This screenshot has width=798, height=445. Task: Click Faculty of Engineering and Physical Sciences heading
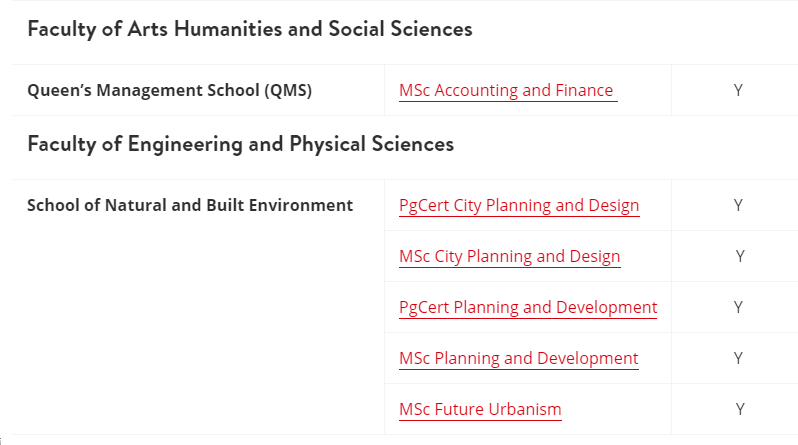tap(241, 144)
